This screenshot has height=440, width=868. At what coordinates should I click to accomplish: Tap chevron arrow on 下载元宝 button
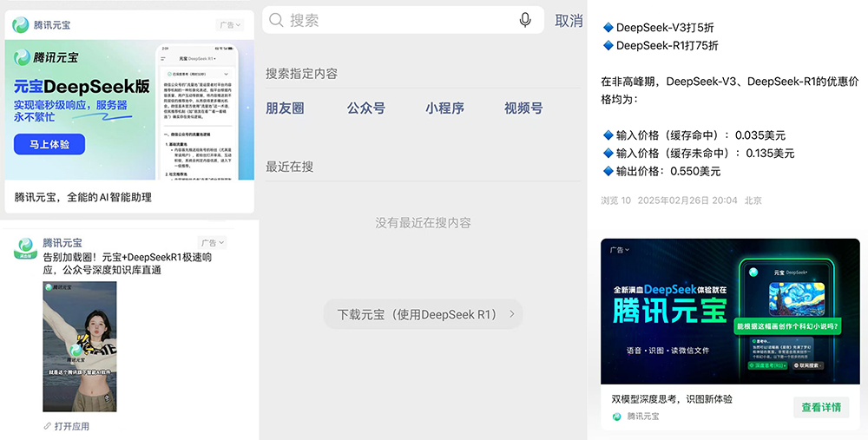[x=511, y=314]
